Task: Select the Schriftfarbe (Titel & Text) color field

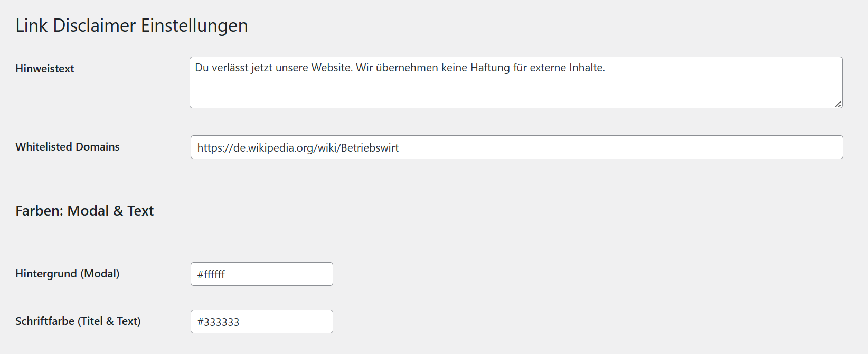Action: pyautogui.click(x=261, y=322)
